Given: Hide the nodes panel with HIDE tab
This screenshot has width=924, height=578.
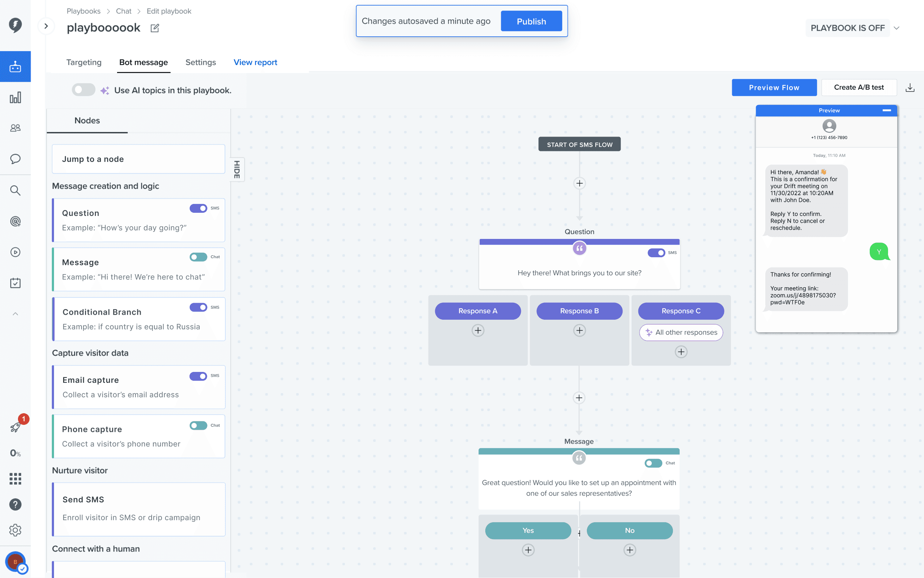Looking at the screenshot, I should (237, 169).
